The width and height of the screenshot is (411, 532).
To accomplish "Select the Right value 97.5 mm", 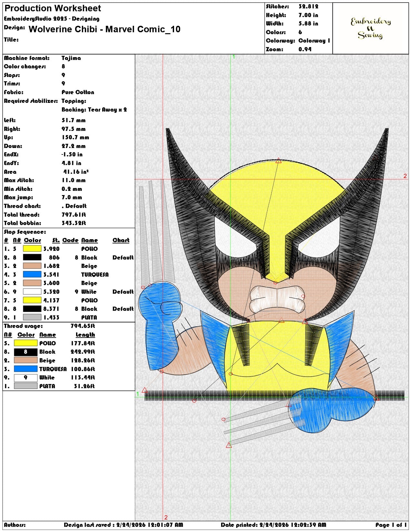I will [73, 129].
